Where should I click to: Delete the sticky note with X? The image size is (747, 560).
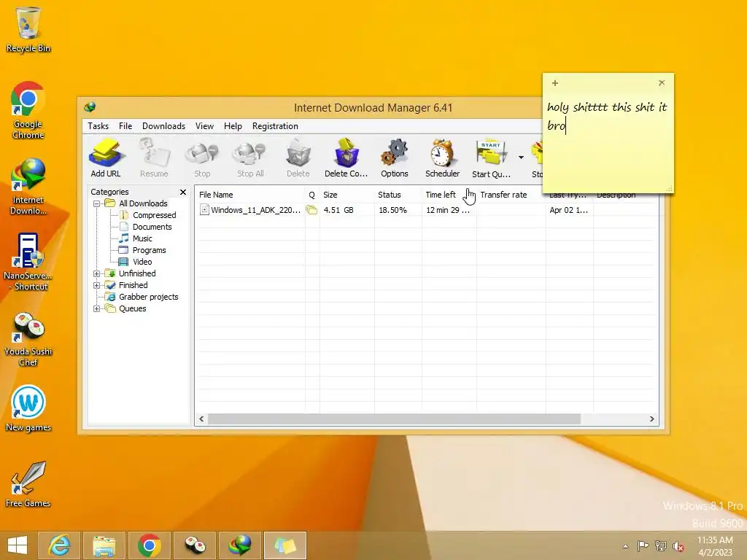662,83
